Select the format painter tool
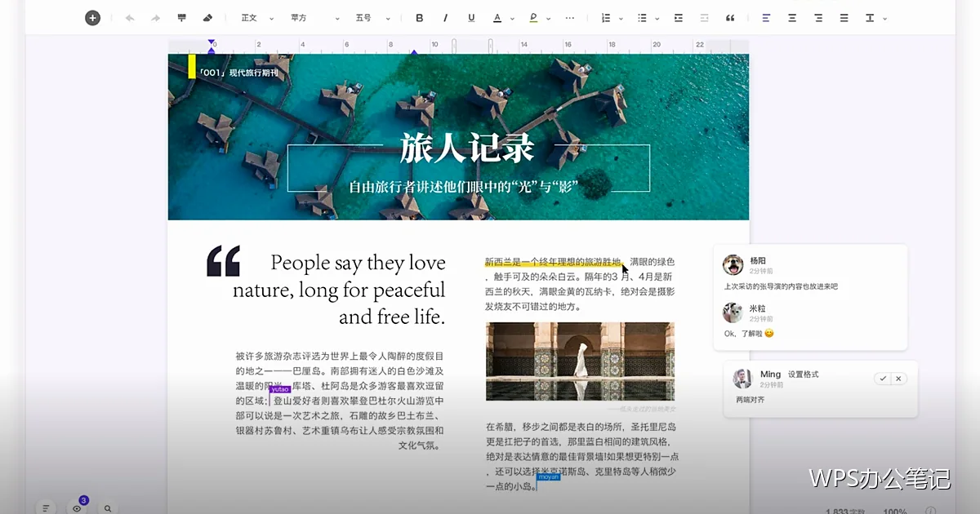 click(x=181, y=18)
